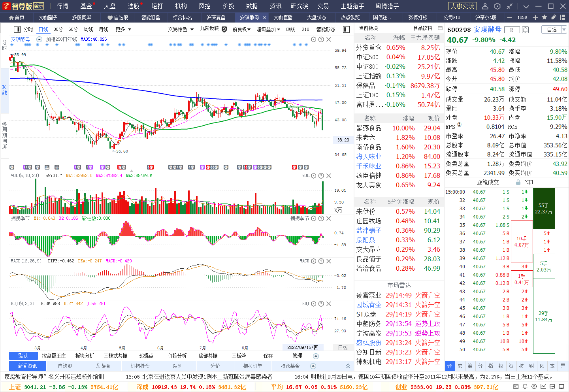The height and width of the screenshot is (392, 569).
Task: Expand the circular arrow after 持仓基金 tab
Action: pyautogui.click(x=313, y=366)
